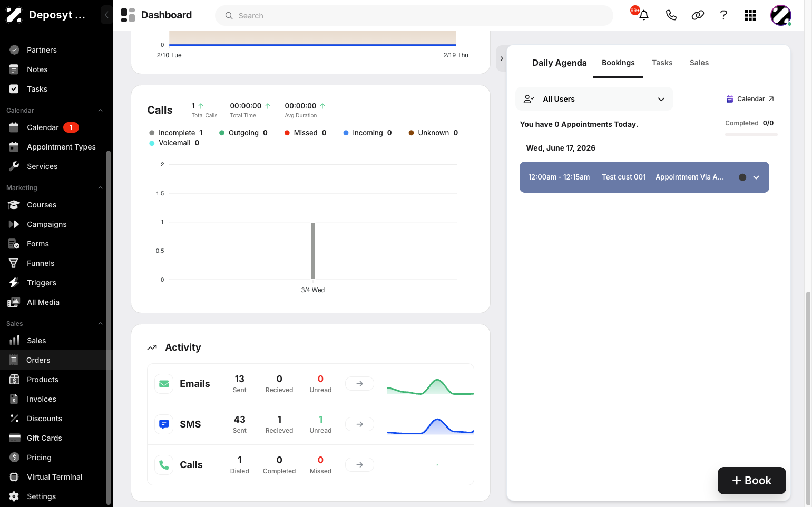Image resolution: width=812 pixels, height=507 pixels.
Task: Click the Partners shield icon in sidebar
Action: coord(14,50)
